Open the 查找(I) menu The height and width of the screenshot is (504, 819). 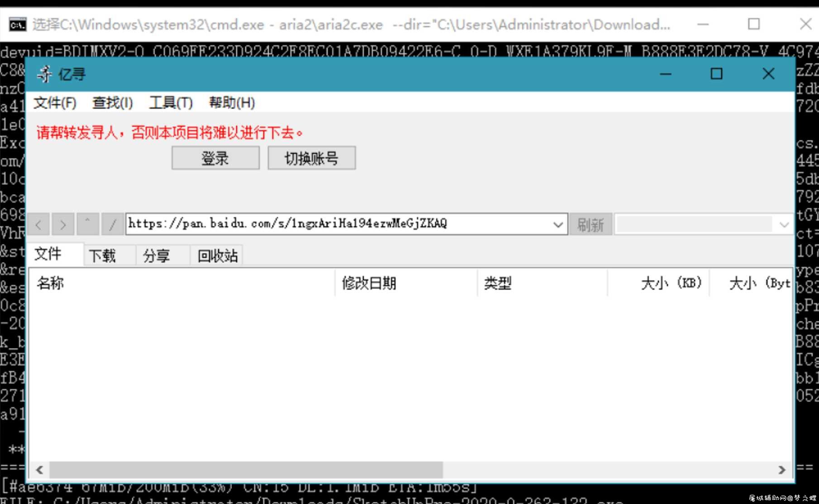click(113, 103)
